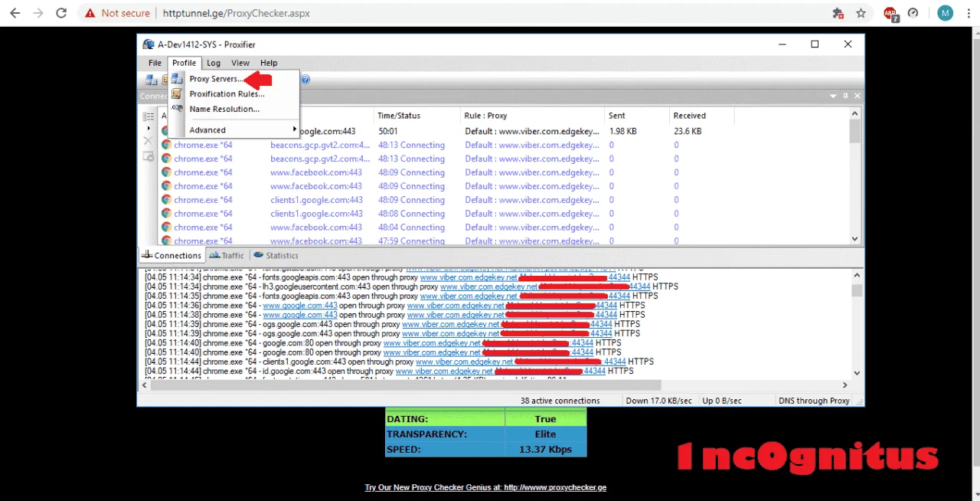Bookmark this page with star icon
Screen dimensions: 980x501
pyautogui.click(x=861, y=13)
